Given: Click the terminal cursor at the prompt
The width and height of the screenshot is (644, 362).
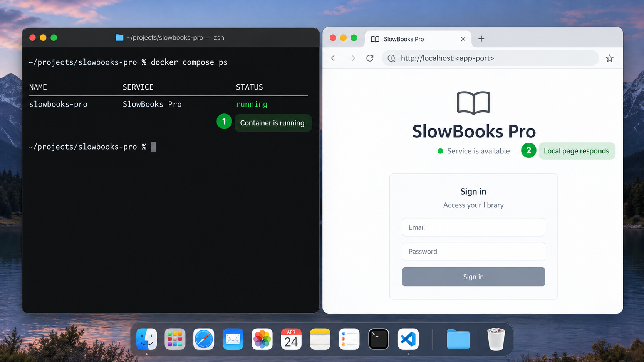Looking at the screenshot, I should [x=153, y=147].
